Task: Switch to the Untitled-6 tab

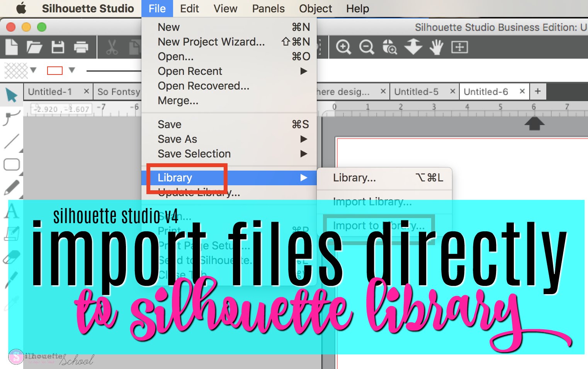Action: 486,91
